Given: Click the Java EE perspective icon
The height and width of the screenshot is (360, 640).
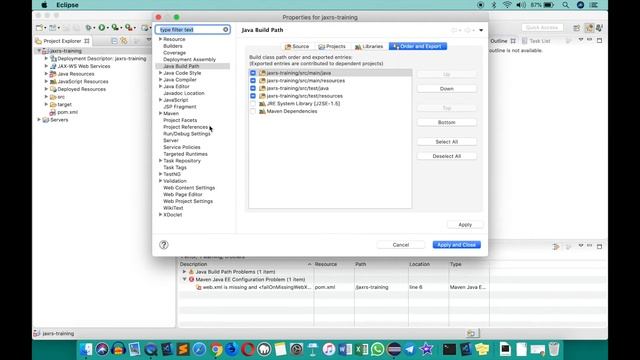Looking at the screenshot, I should coord(589,28).
